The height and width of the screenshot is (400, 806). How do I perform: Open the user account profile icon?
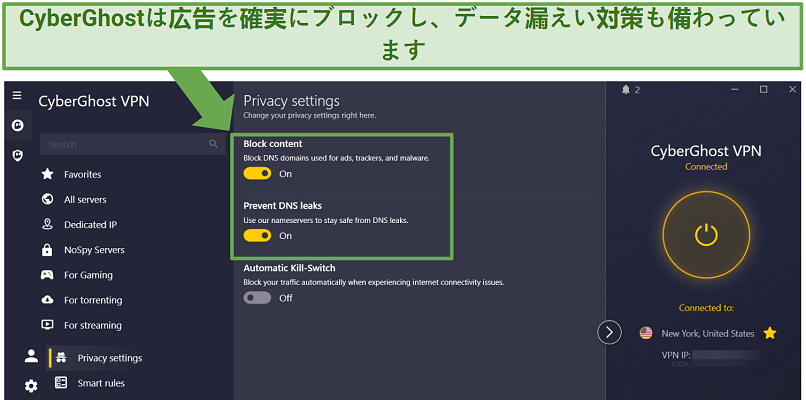(31, 356)
